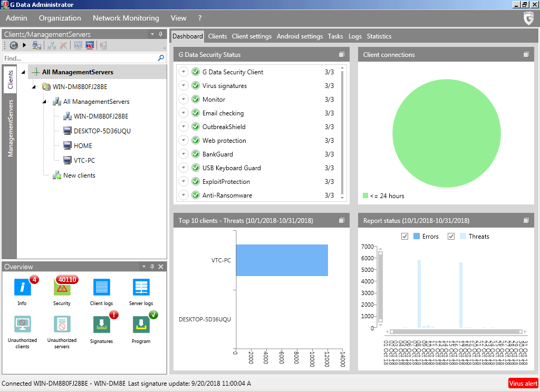Click the red Virus alert button

(523, 384)
